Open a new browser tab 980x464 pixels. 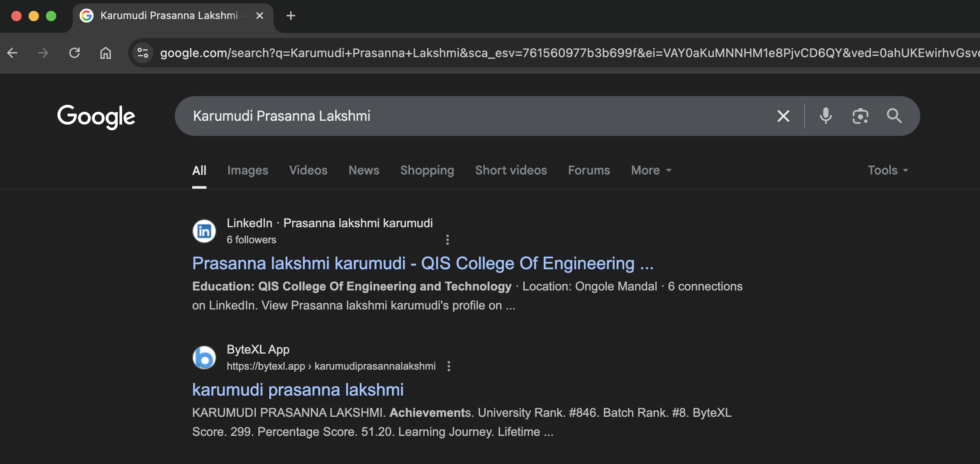click(x=291, y=16)
